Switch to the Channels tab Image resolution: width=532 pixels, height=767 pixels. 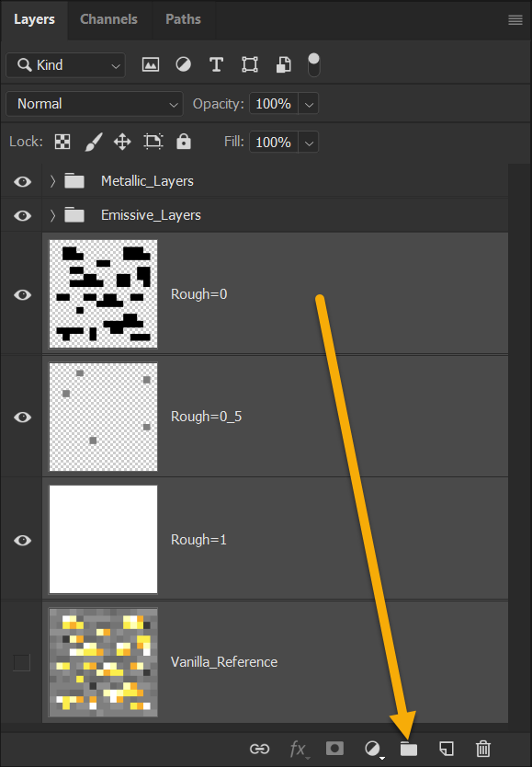pos(109,19)
